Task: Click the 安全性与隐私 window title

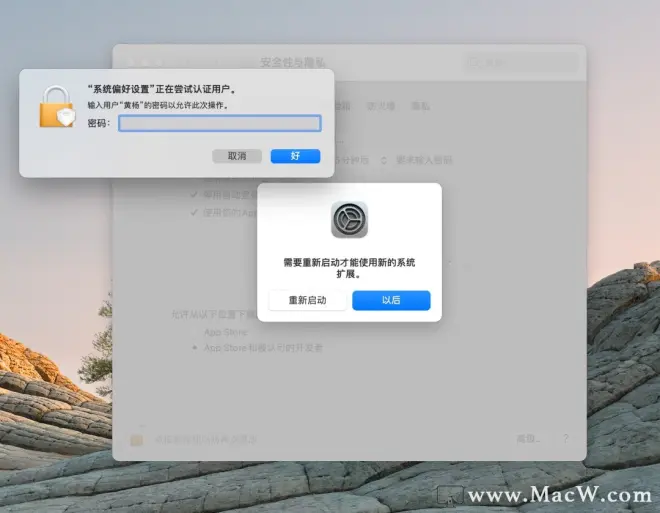Action: click(x=293, y=63)
